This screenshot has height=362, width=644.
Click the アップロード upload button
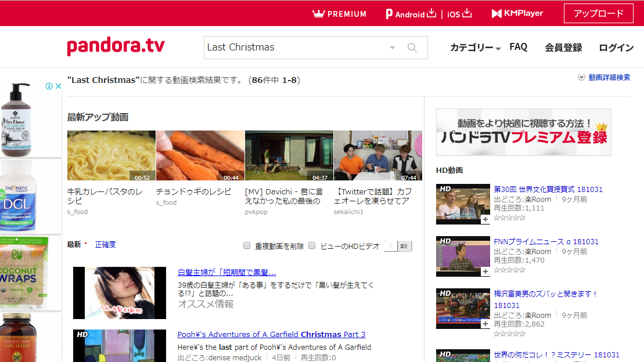point(598,13)
